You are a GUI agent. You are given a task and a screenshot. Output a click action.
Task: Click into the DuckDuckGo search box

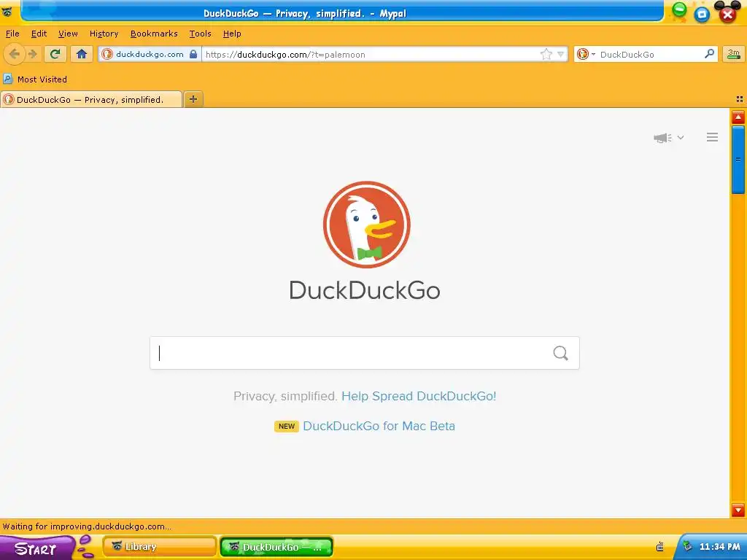click(x=365, y=353)
